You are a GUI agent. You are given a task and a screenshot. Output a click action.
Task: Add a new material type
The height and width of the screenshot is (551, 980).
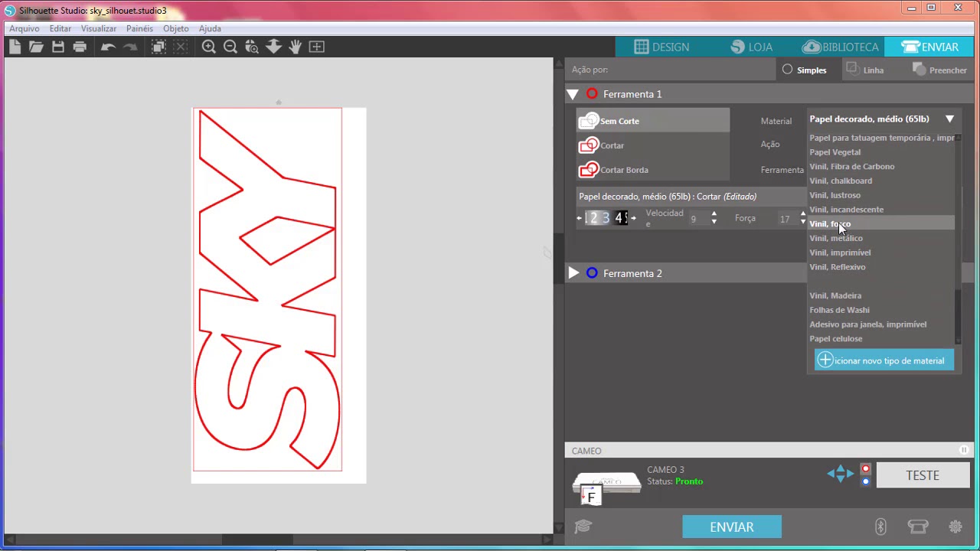[884, 360]
